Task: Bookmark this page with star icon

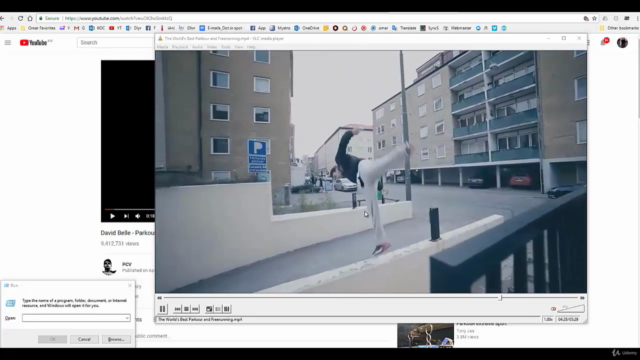Action: point(594,18)
